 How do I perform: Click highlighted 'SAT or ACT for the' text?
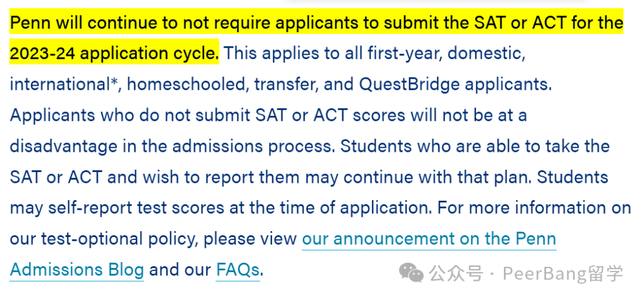click(x=549, y=23)
